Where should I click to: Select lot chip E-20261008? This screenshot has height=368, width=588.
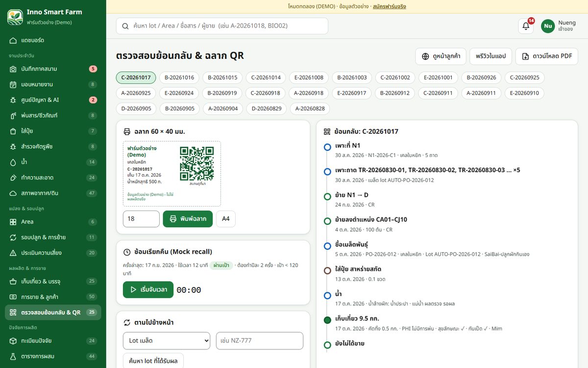(309, 78)
